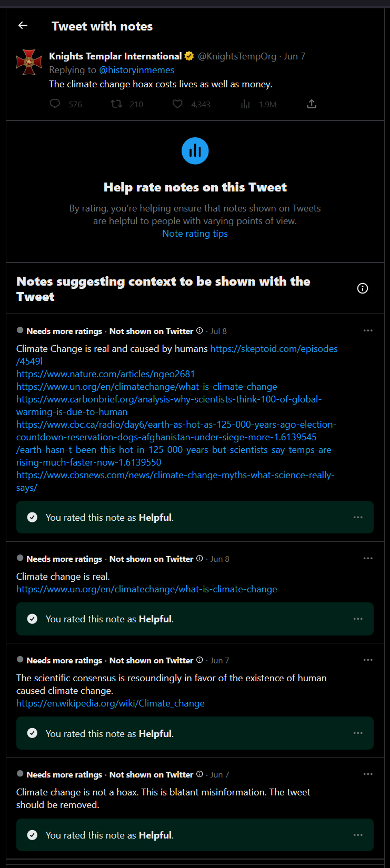
Task: Click info icon next to Not shown on Twitter, Jul 8
Action: [199, 331]
